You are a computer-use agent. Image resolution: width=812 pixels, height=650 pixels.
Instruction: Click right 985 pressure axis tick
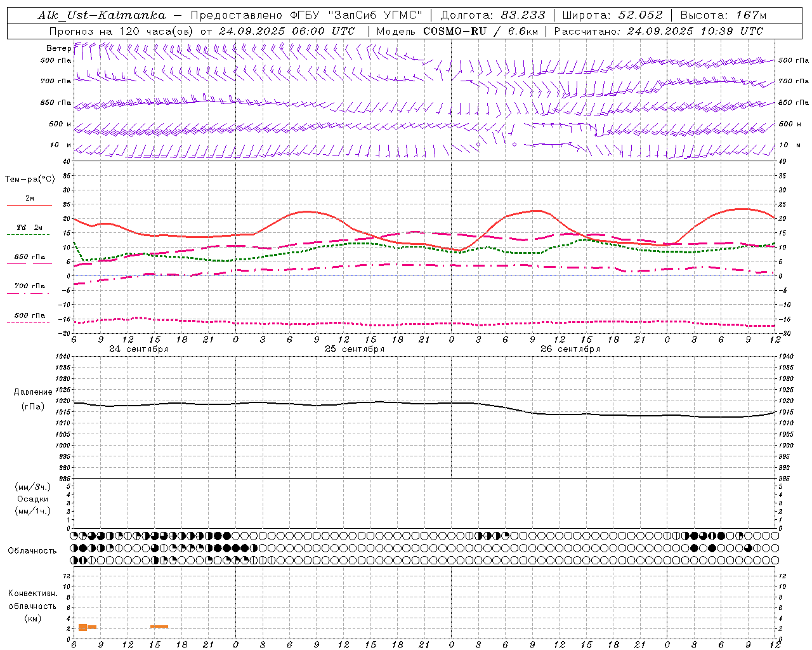pyautogui.click(x=785, y=479)
